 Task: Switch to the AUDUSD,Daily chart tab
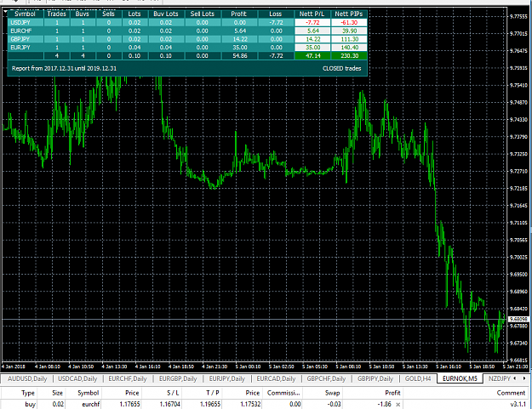pyautogui.click(x=27, y=378)
